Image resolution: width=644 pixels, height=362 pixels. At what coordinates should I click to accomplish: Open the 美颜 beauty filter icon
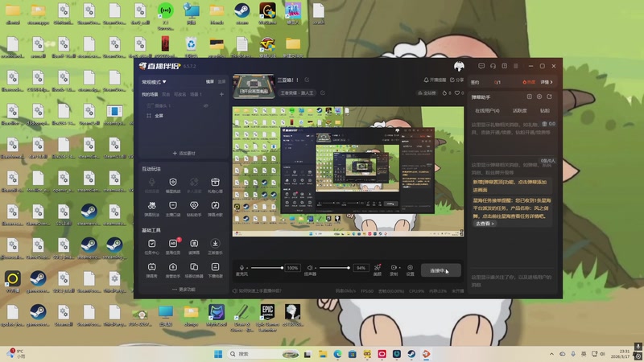pos(378,269)
